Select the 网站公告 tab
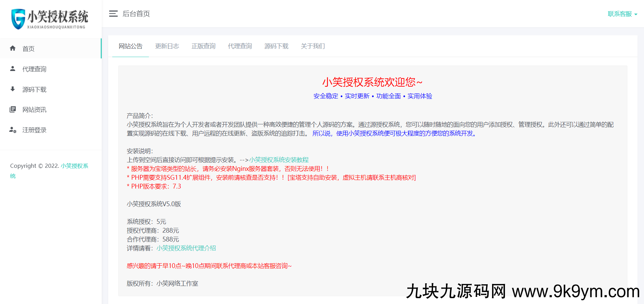The image size is (644, 304). 131,46
